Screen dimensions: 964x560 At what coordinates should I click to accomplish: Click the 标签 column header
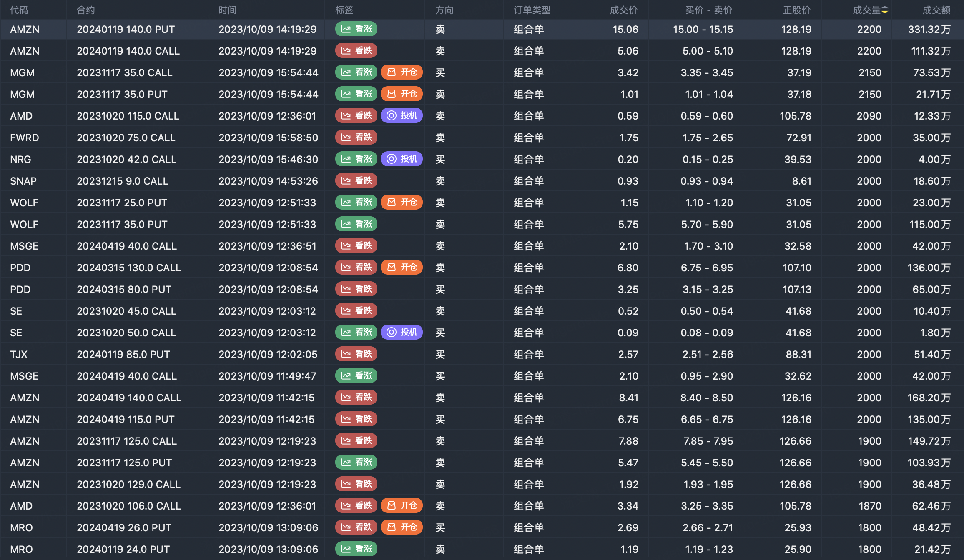click(344, 10)
